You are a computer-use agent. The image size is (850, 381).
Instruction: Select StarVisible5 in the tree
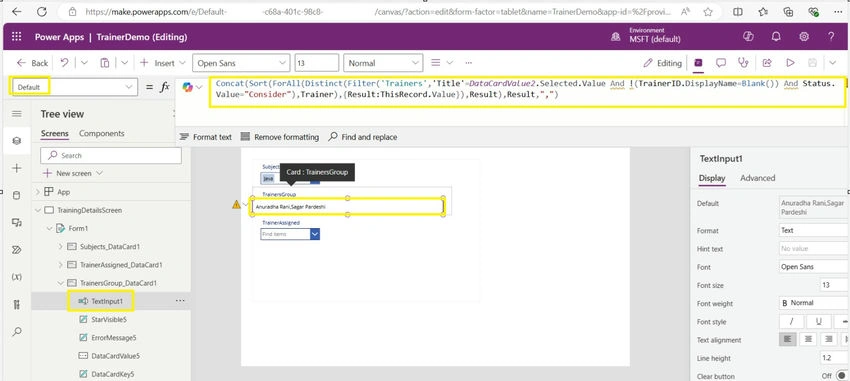pyautogui.click(x=109, y=320)
